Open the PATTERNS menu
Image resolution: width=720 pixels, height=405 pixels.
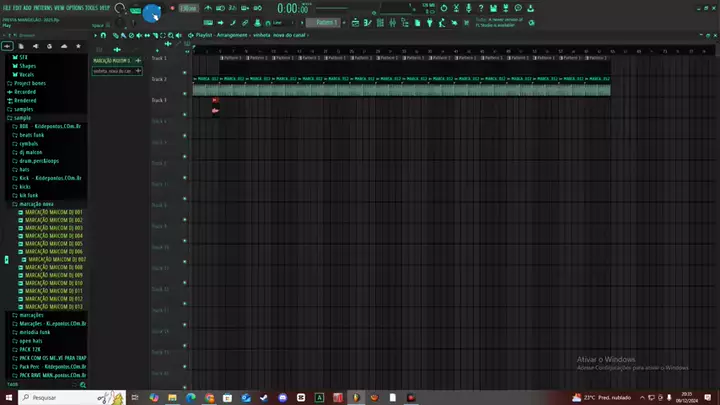click(42, 6)
